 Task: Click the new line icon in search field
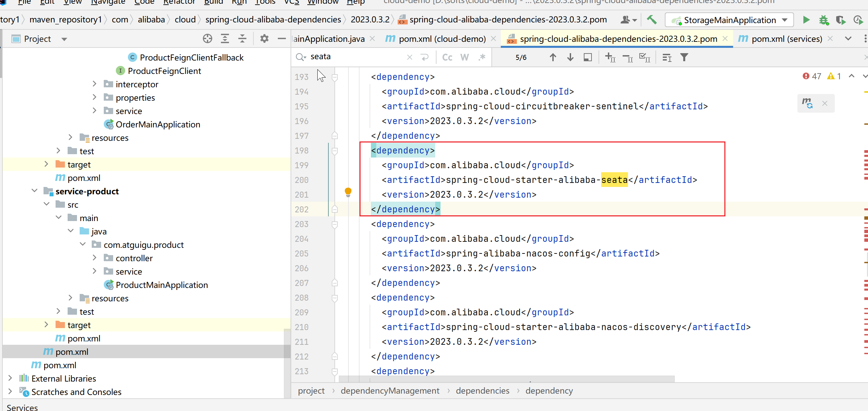[425, 57]
